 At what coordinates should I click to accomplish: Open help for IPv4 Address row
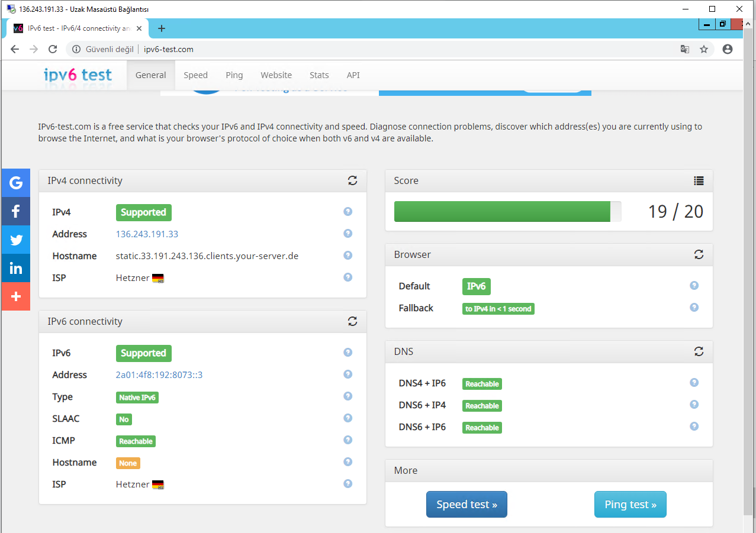348,234
